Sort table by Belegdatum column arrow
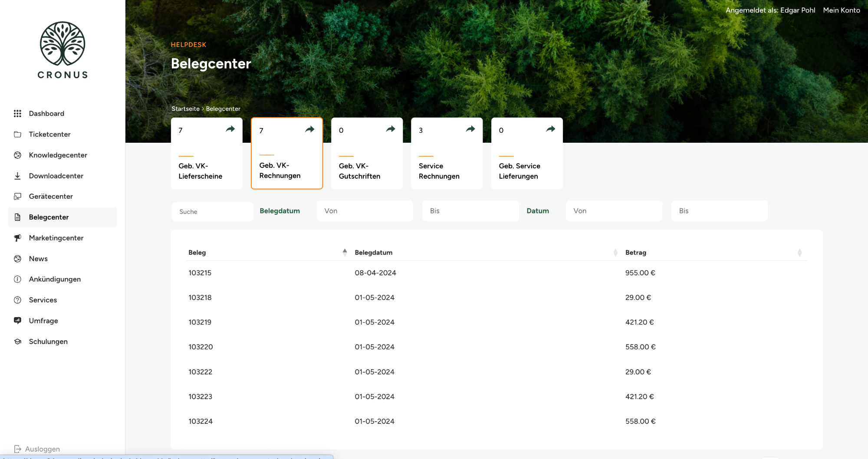868x459 pixels. pyautogui.click(x=615, y=252)
